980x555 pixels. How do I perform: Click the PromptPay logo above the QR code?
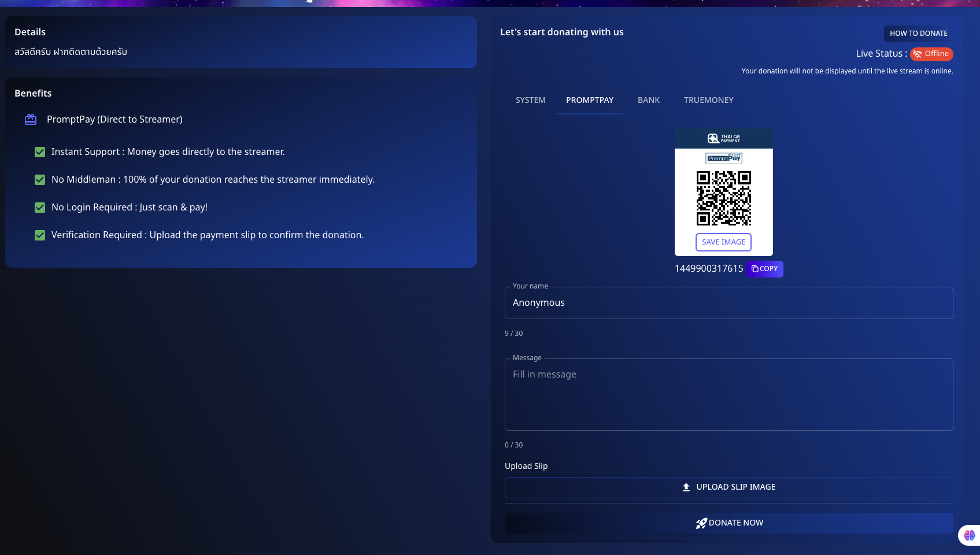(724, 158)
